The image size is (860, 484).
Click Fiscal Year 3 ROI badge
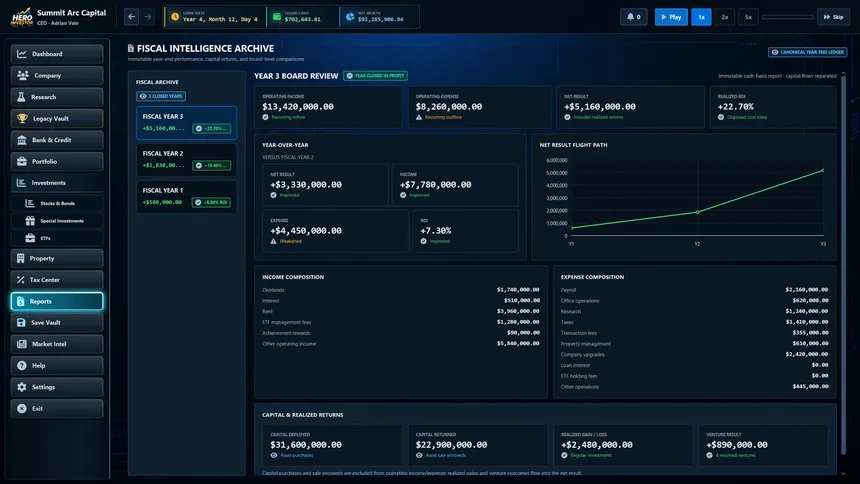[x=211, y=128]
